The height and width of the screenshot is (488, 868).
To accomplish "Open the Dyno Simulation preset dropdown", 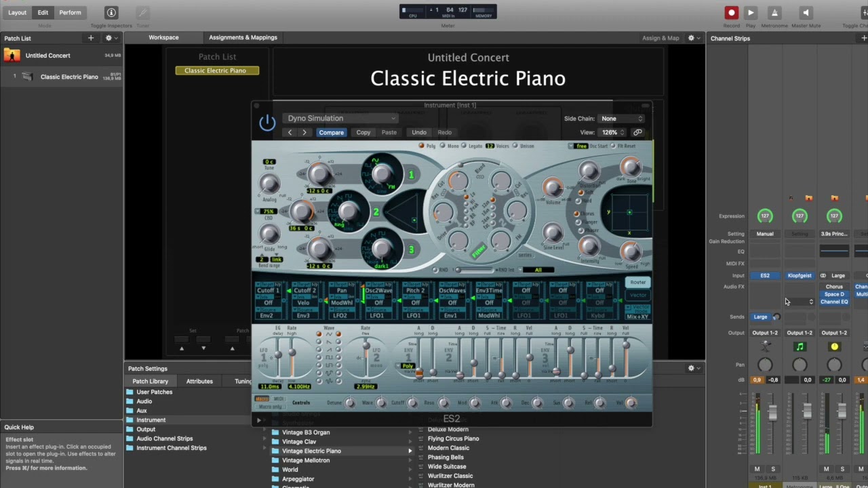I will coord(340,119).
